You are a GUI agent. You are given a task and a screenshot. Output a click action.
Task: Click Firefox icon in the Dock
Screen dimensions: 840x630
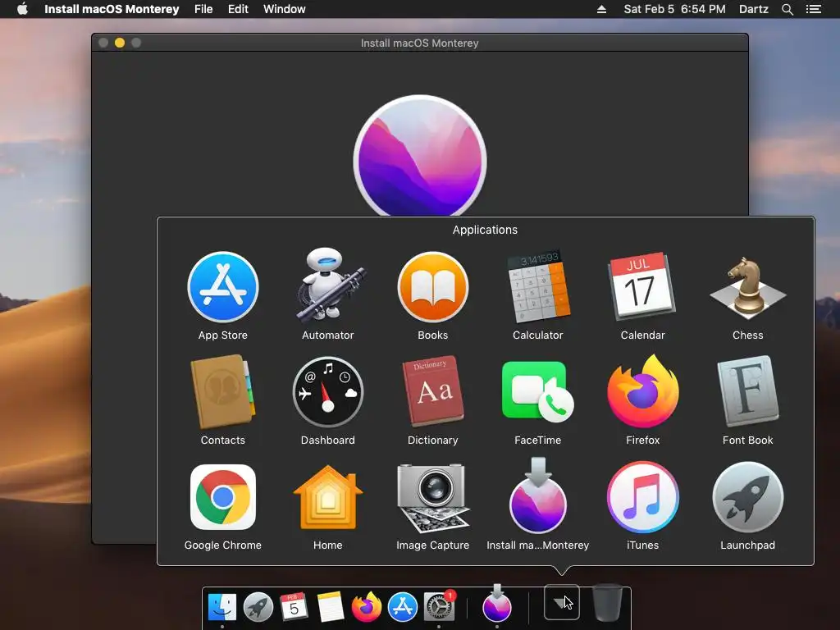pos(367,607)
